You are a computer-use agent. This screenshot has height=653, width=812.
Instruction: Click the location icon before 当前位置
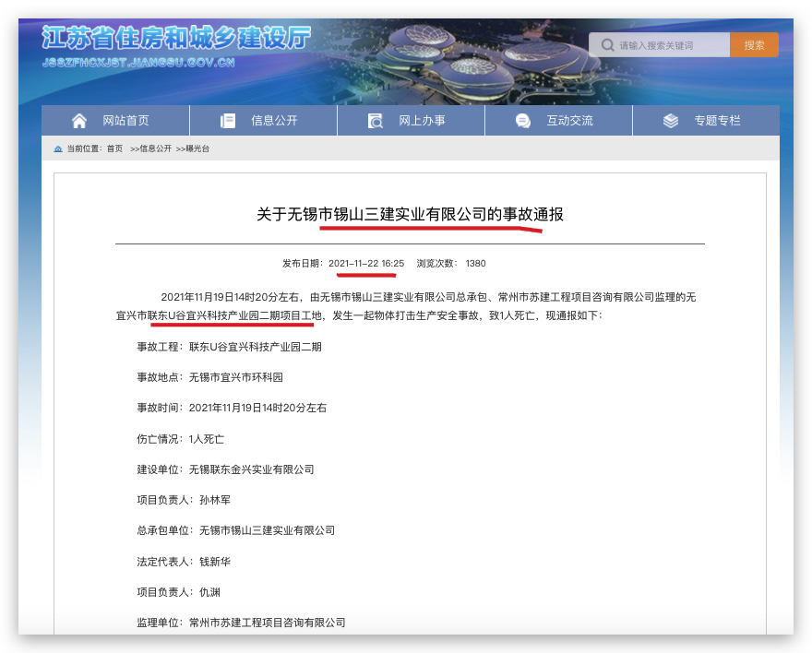coord(58,148)
